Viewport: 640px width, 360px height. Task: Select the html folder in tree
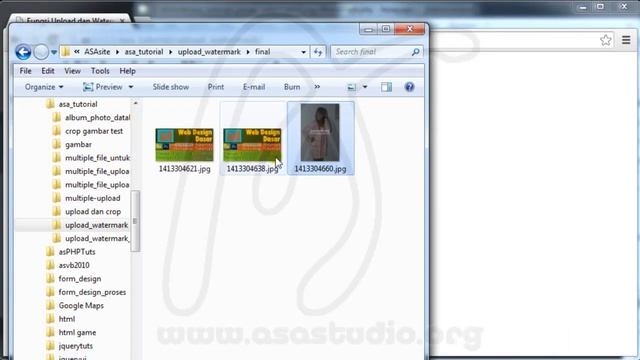point(67,319)
